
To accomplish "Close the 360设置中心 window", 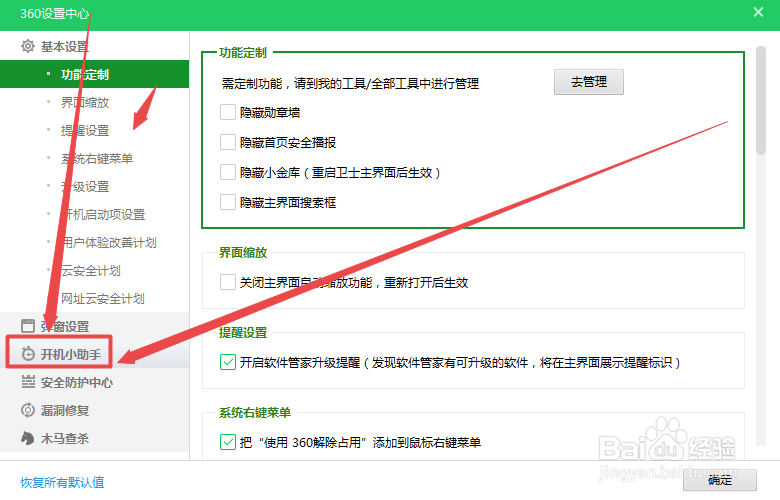I will click(758, 12).
